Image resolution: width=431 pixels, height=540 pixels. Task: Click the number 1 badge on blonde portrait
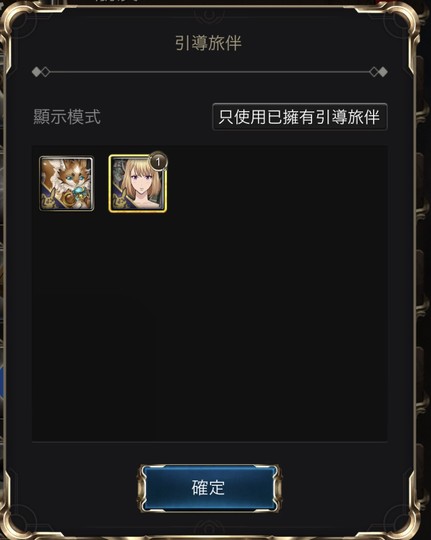tap(158, 161)
